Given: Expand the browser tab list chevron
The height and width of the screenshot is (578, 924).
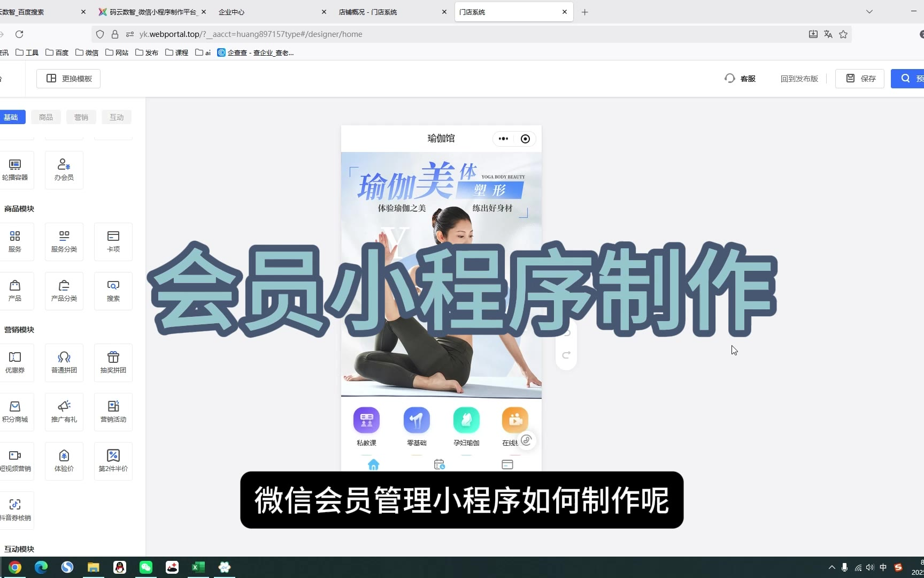Looking at the screenshot, I should pyautogui.click(x=869, y=12).
